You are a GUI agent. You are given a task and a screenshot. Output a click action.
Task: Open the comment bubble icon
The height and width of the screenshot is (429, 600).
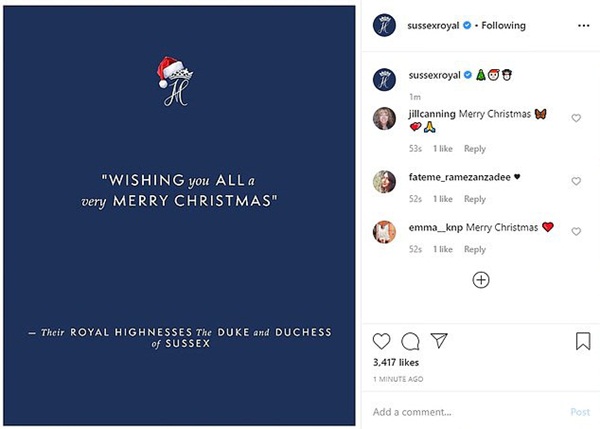click(x=410, y=341)
